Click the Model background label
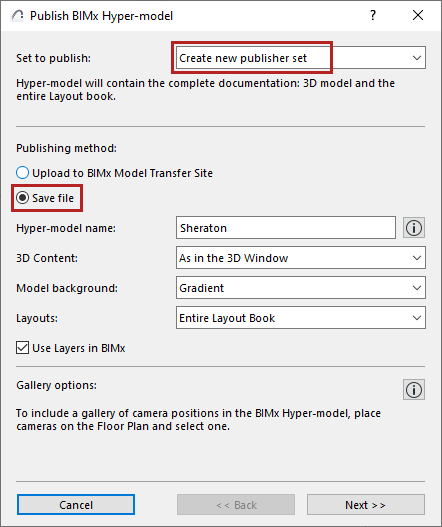 coord(67,288)
